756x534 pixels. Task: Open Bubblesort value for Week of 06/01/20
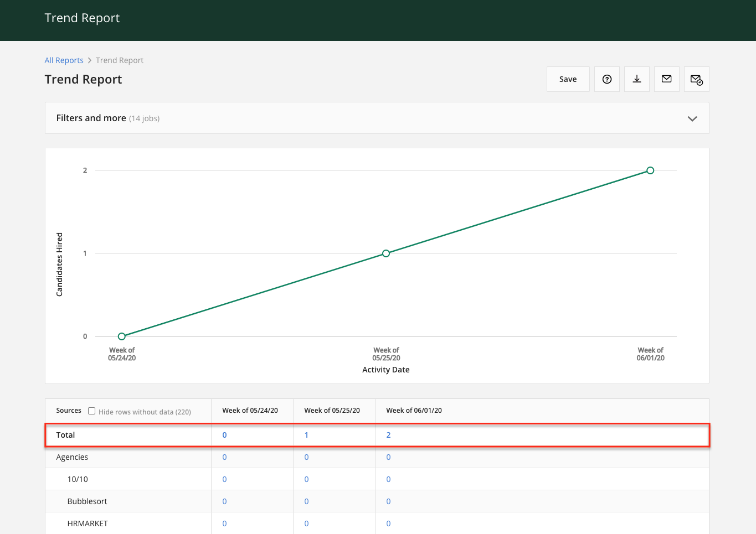point(388,501)
